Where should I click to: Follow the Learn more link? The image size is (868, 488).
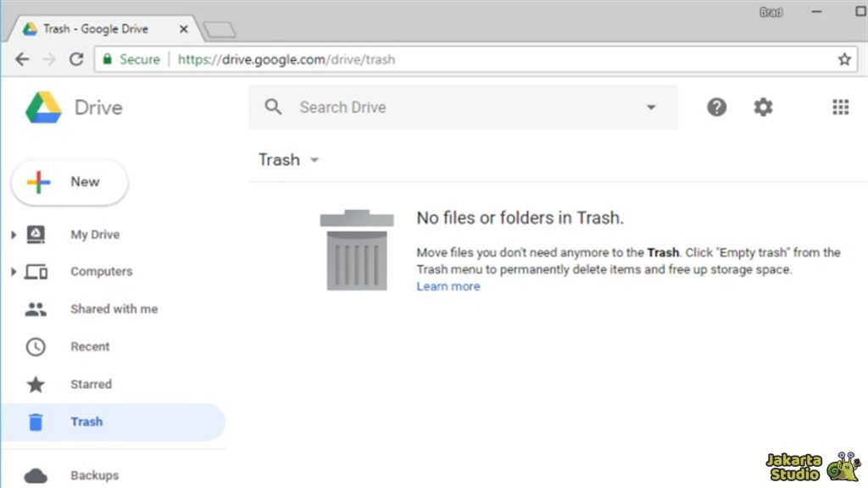(448, 286)
